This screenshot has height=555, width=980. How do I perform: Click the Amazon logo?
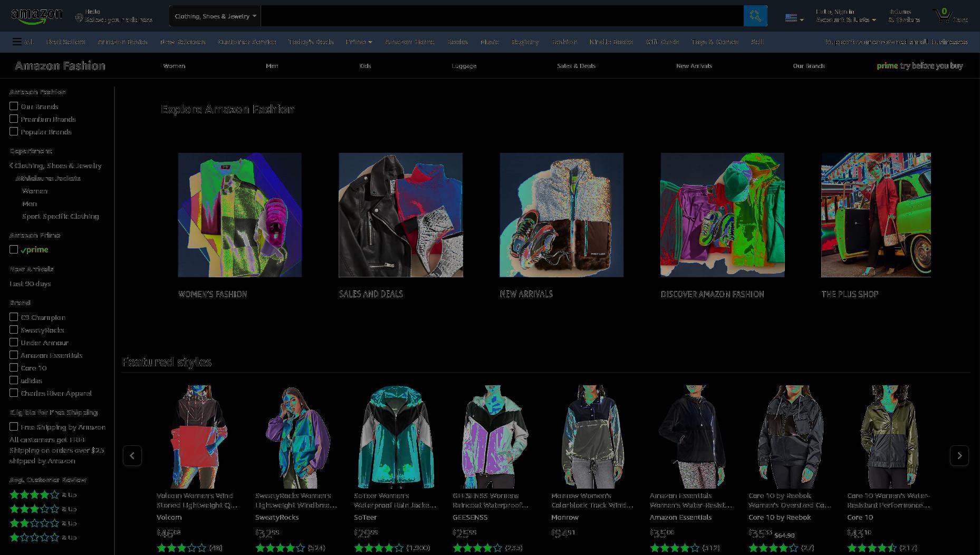[36, 16]
